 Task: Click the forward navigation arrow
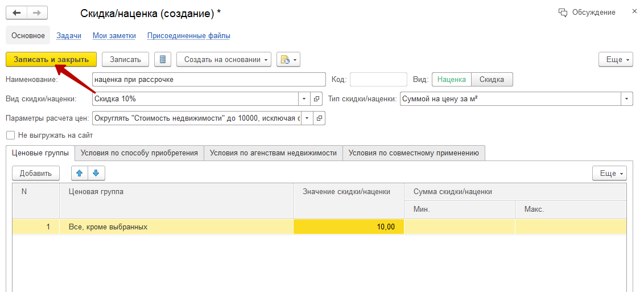pyautogui.click(x=37, y=13)
